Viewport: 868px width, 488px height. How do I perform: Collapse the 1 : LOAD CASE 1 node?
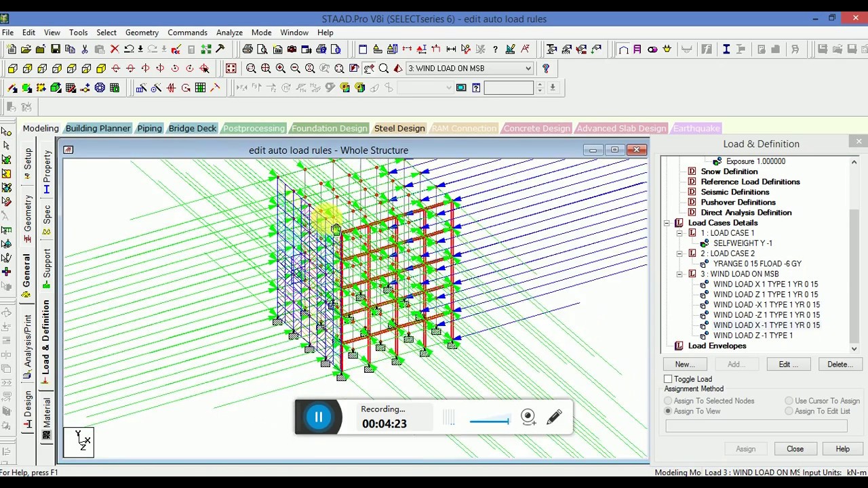[x=679, y=233]
